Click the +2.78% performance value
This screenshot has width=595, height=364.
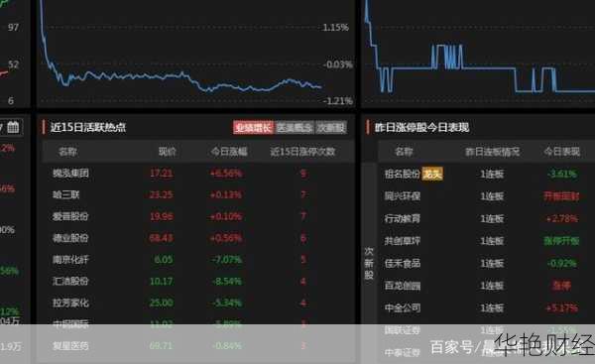click(x=561, y=218)
